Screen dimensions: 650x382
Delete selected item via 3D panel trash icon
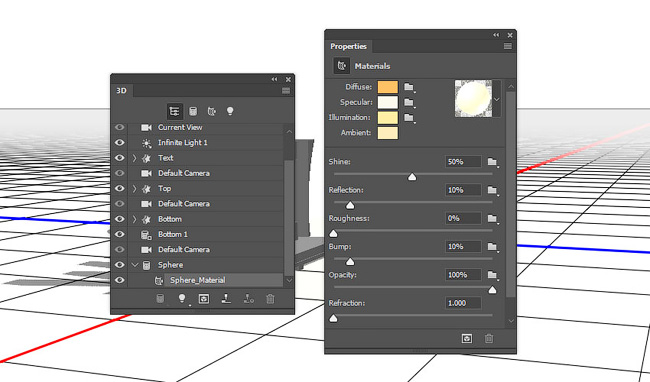pos(270,298)
